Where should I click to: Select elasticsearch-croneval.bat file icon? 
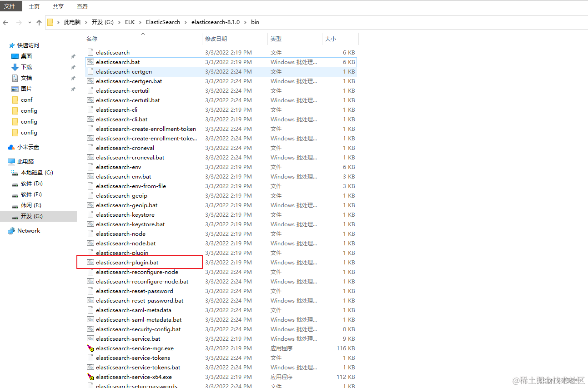click(90, 157)
